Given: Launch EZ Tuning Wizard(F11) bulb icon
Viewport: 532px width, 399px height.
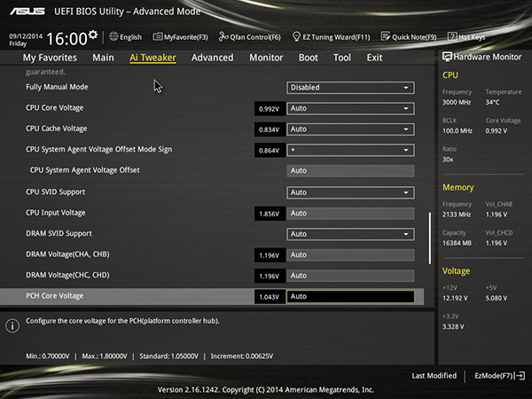Looking at the screenshot, I should [x=296, y=36].
